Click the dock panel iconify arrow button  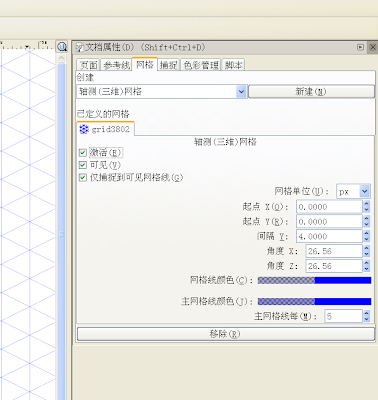(360, 47)
